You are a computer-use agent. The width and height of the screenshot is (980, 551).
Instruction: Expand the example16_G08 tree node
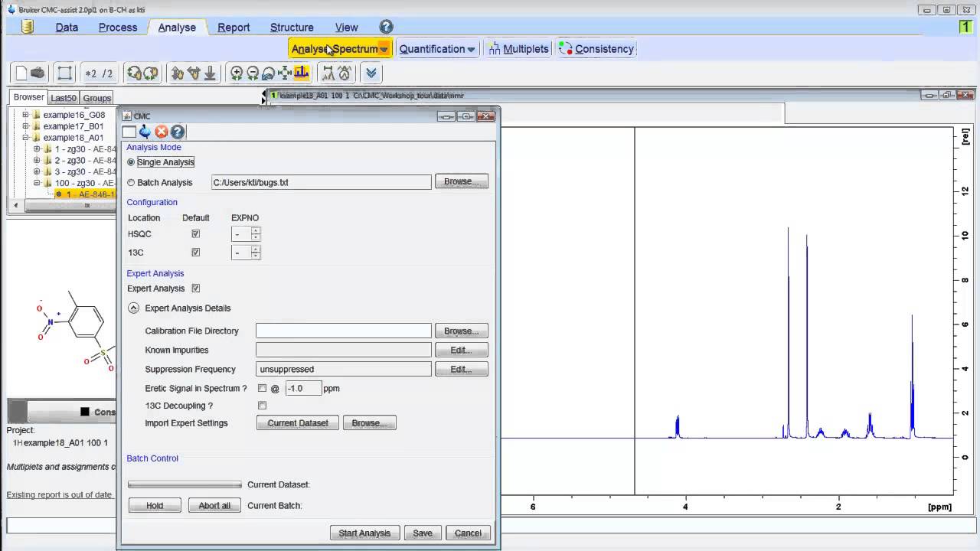coord(25,115)
